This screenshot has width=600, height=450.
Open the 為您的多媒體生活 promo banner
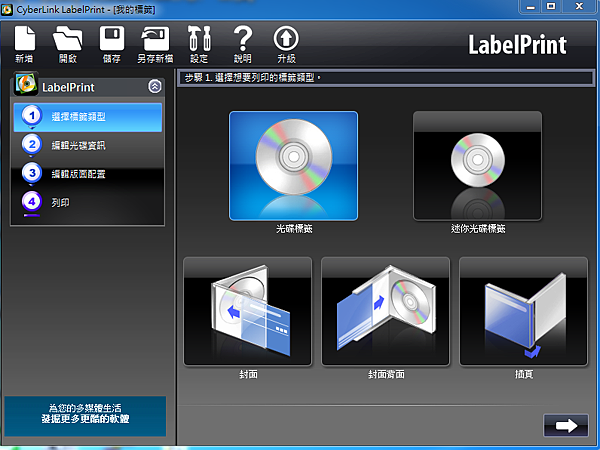pos(85,416)
